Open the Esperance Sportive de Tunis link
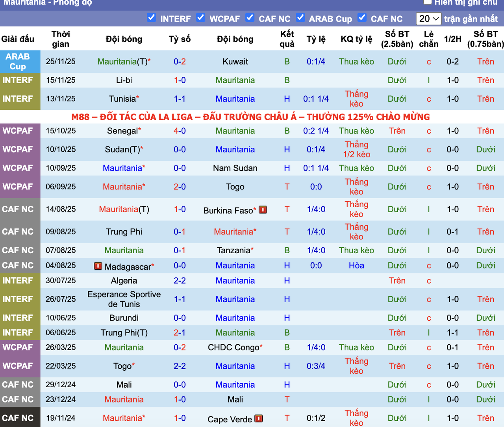 124,299
